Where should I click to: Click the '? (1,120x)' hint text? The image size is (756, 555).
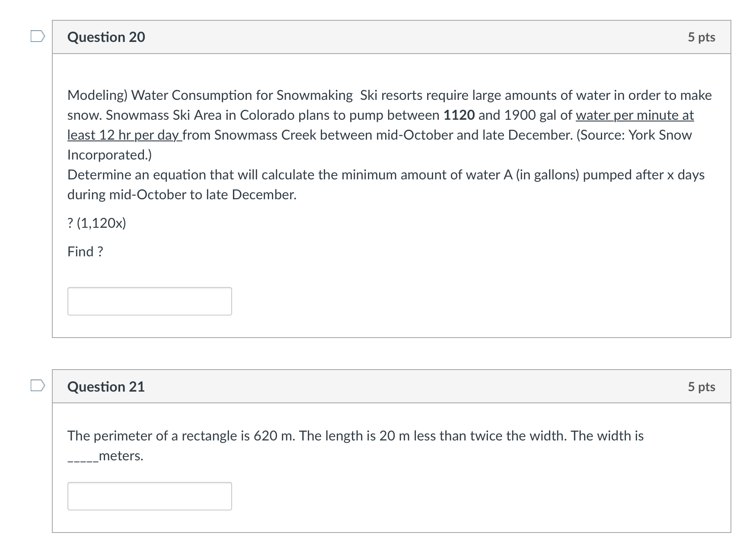pyautogui.click(x=96, y=223)
